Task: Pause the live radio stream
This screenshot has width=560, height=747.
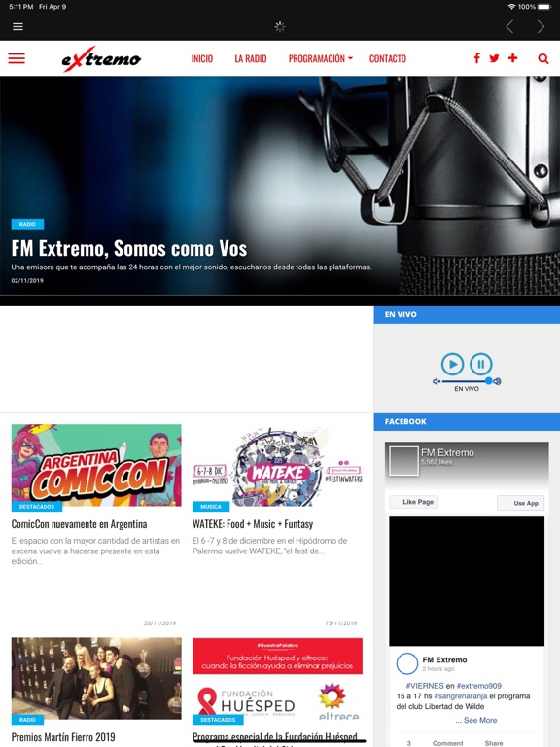Action: pos(481,365)
